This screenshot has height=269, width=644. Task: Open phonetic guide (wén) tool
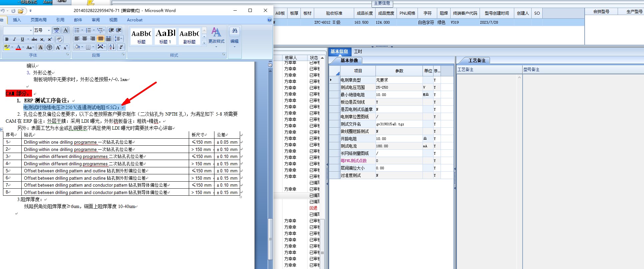56,30
